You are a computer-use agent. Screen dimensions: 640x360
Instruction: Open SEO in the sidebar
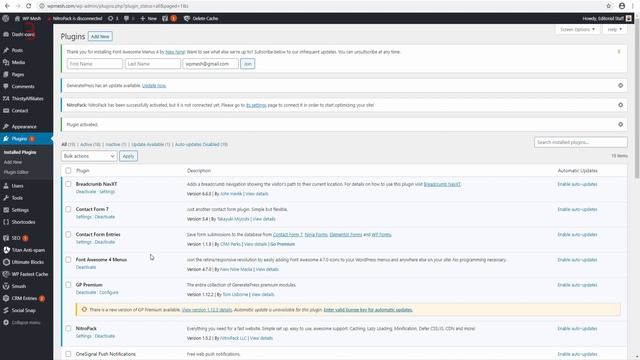click(16, 238)
